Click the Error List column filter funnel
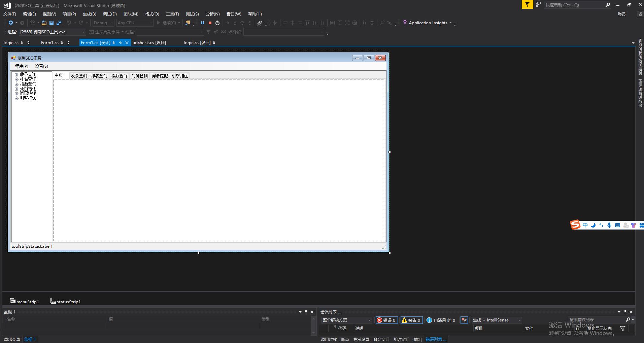The image size is (644, 343). pyautogui.click(x=622, y=329)
